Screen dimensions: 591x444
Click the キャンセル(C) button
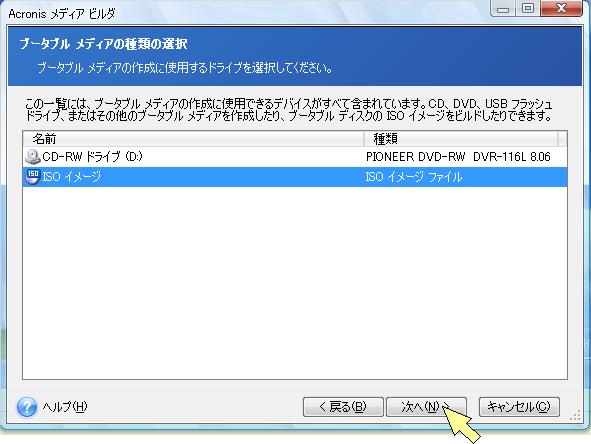point(519,407)
